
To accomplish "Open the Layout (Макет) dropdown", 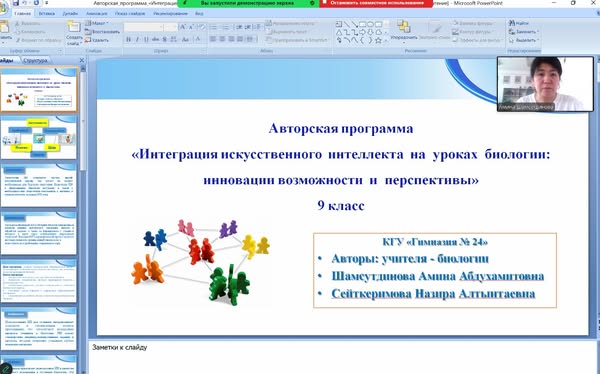I will [97, 23].
